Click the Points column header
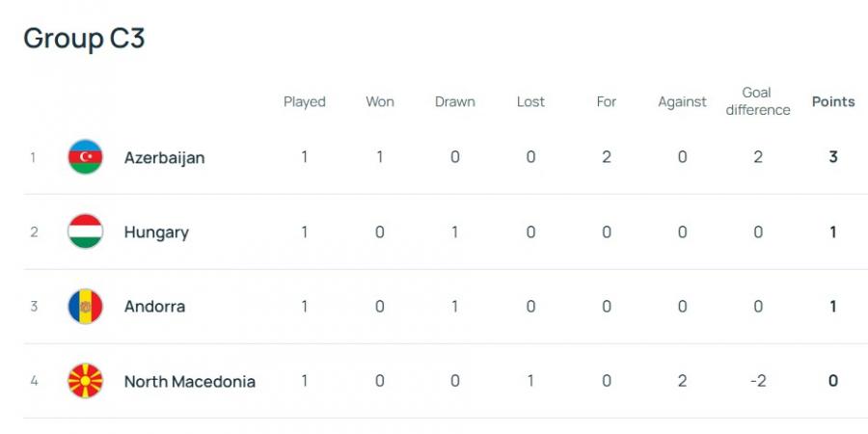The width and height of the screenshot is (868, 434). tap(833, 102)
